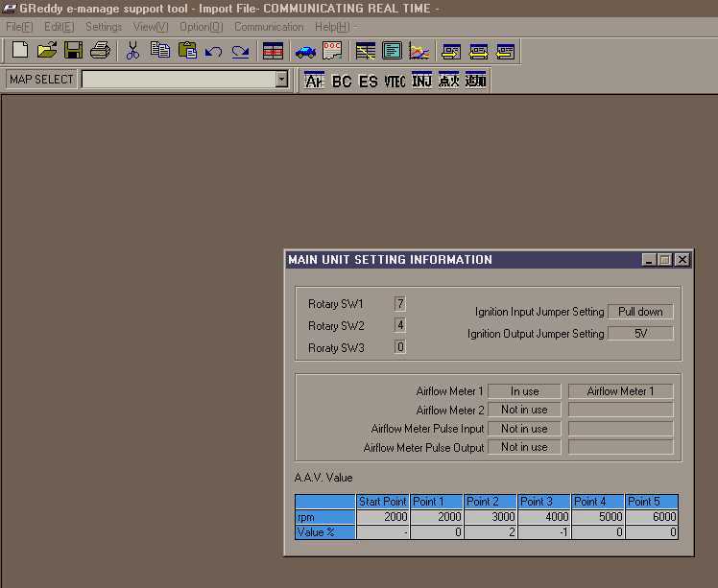This screenshot has height=588, width=718.
Task: Click the map table with yellow line icon
Action: (366, 51)
